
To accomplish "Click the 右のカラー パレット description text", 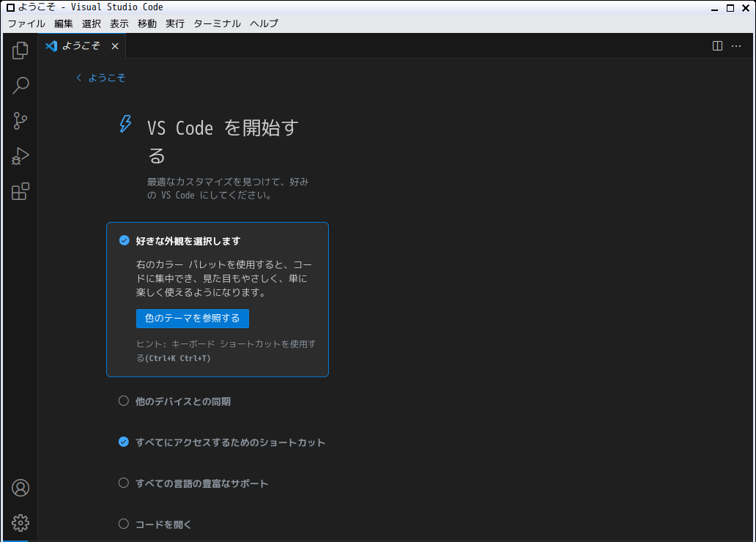I will (x=223, y=278).
